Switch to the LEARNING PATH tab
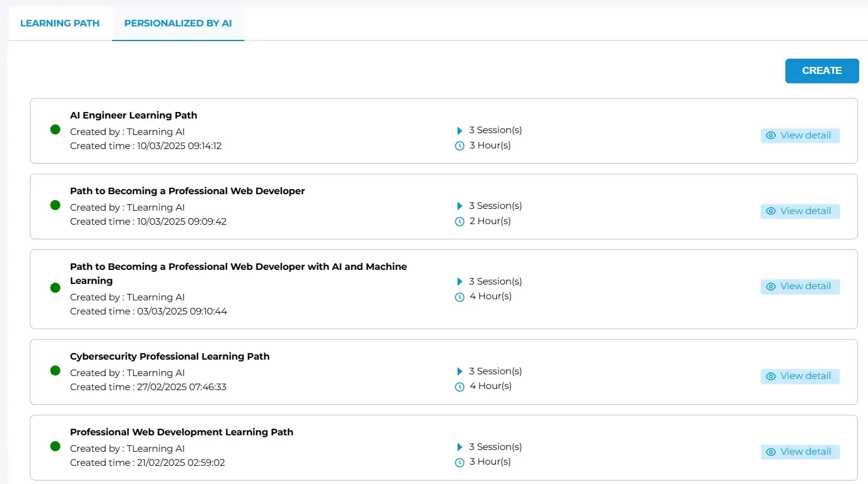The width and height of the screenshot is (868, 484). [x=59, y=23]
